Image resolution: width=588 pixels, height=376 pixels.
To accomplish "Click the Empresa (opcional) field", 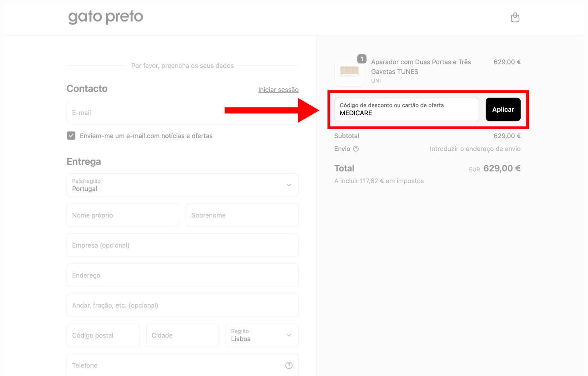I will 182,245.
